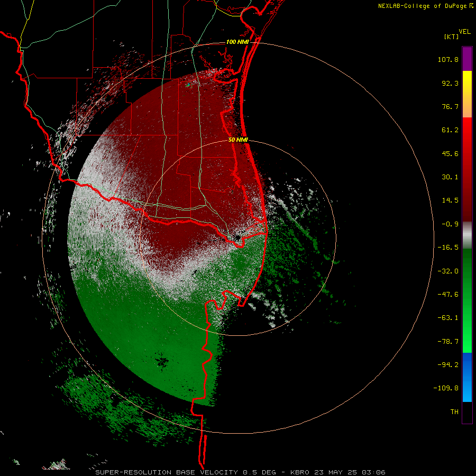Select the 45.6 legend value

click(x=450, y=153)
